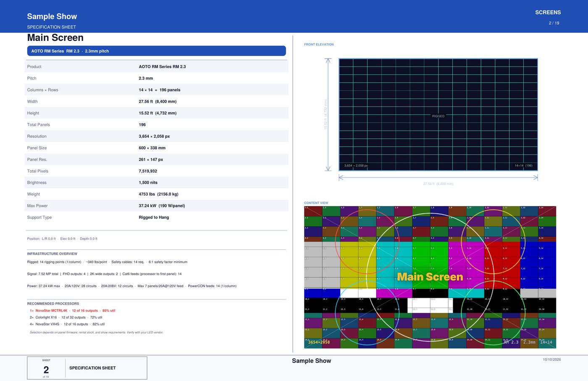The image size is (588, 381).
Task: Click the '14 × 14 = 196 panels' value
Action: [160, 90]
